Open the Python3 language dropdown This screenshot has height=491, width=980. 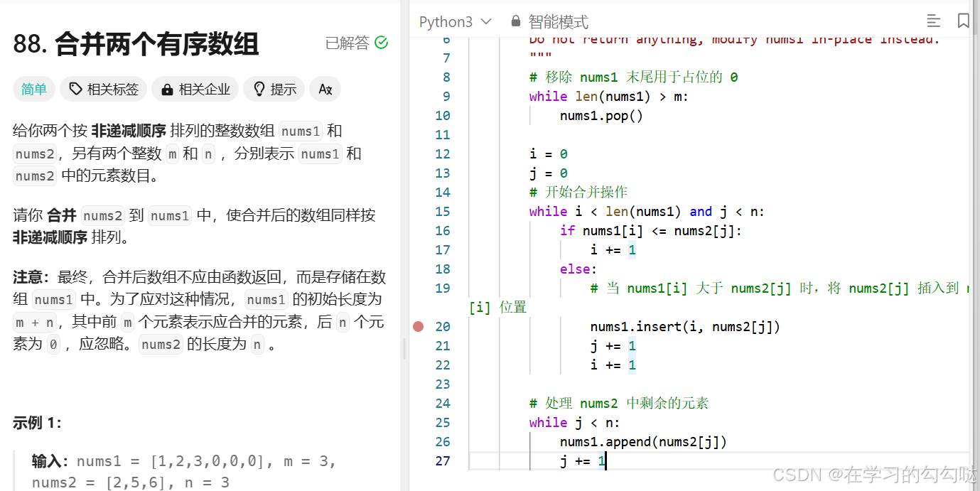[x=455, y=21]
